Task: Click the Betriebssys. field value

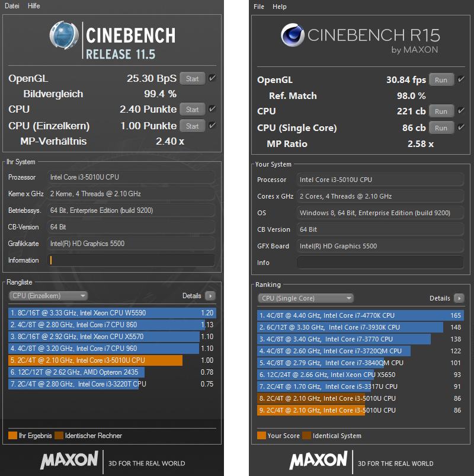Action: [131, 210]
